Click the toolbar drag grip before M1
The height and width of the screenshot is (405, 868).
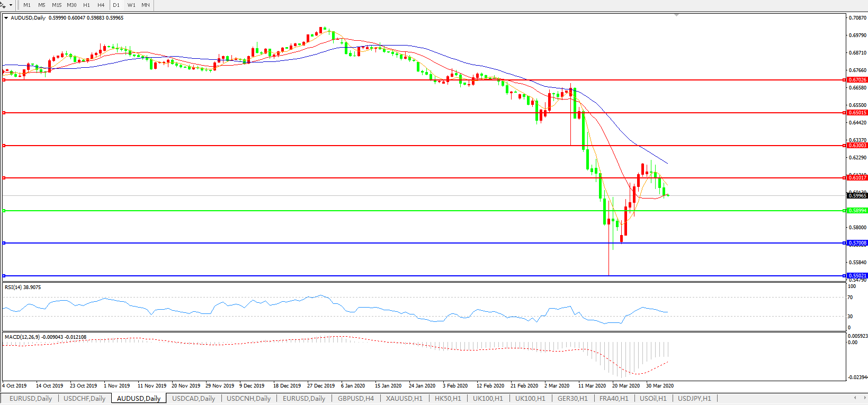coord(19,5)
